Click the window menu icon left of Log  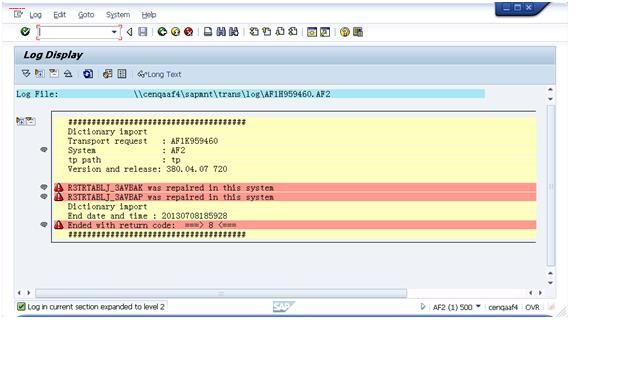(x=18, y=15)
